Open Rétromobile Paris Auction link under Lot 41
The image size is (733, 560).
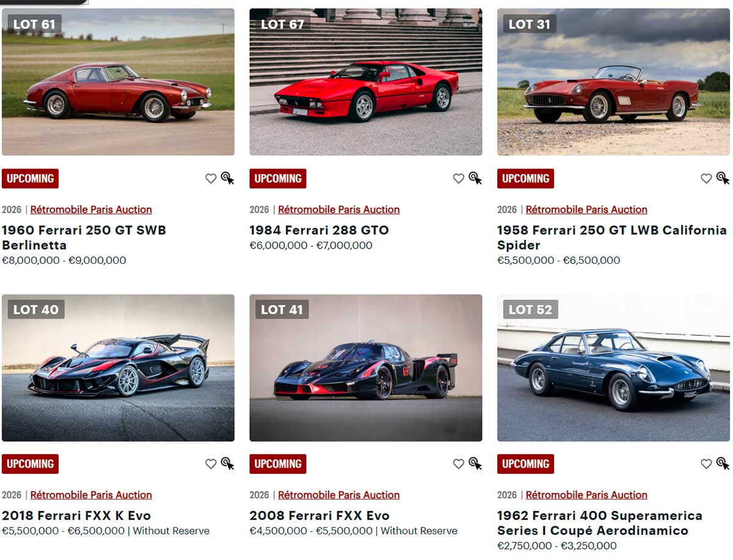(339, 495)
